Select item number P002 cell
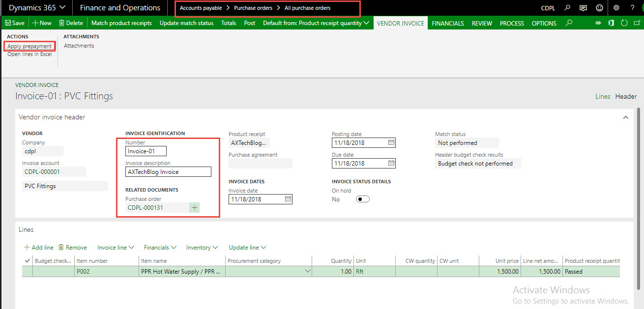The image size is (644, 309). tap(107, 271)
